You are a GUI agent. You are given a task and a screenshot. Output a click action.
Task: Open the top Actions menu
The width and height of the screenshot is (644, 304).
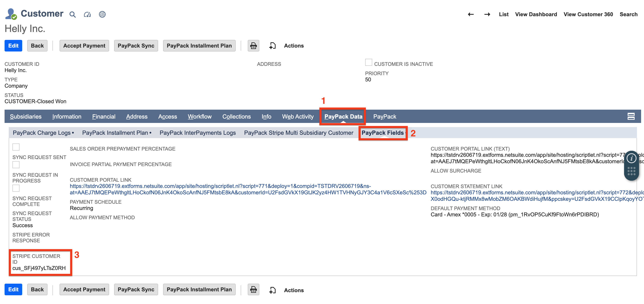pos(294,46)
